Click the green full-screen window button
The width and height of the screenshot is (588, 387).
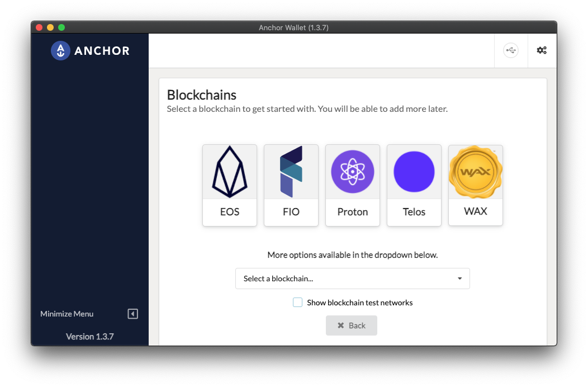click(61, 27)
